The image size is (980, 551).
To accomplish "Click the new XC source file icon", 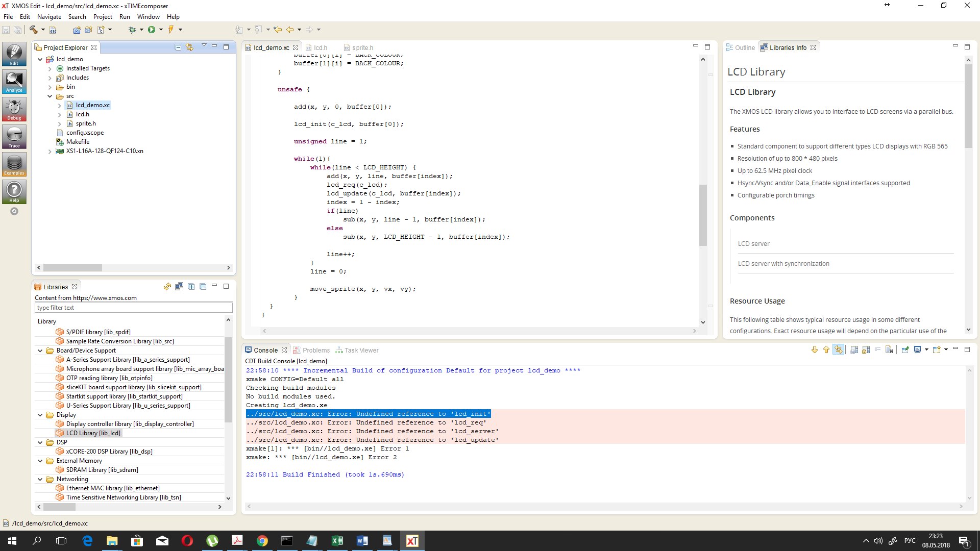I will 101,30.
